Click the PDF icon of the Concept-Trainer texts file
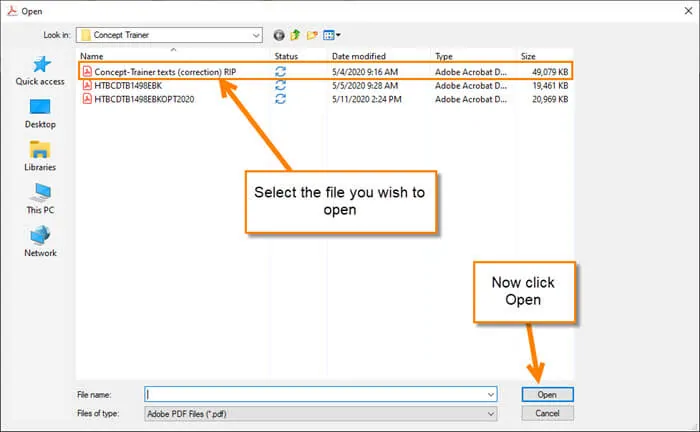700x432 pixels. point(88,71)
